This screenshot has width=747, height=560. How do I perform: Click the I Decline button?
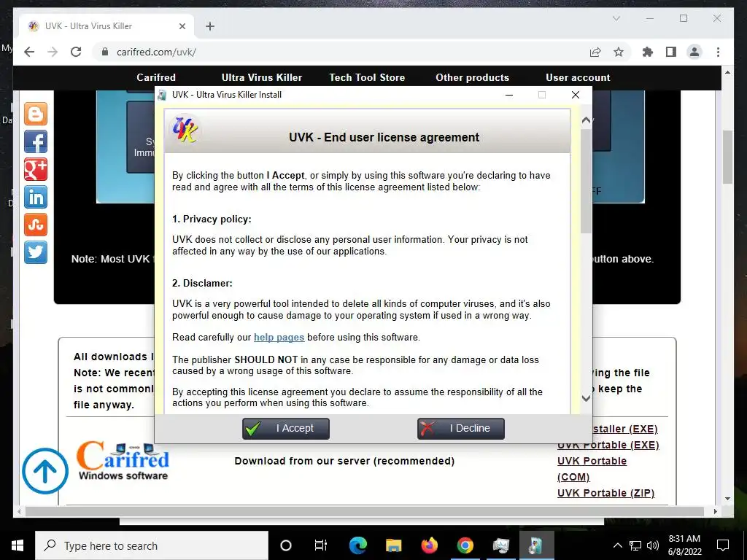tap(461, 429)
